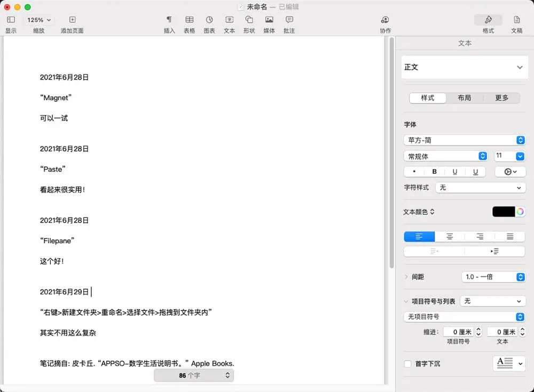534x392 pixels.
Task: Insert a chart with 图表 icon
Action: (x=209, y=20)
